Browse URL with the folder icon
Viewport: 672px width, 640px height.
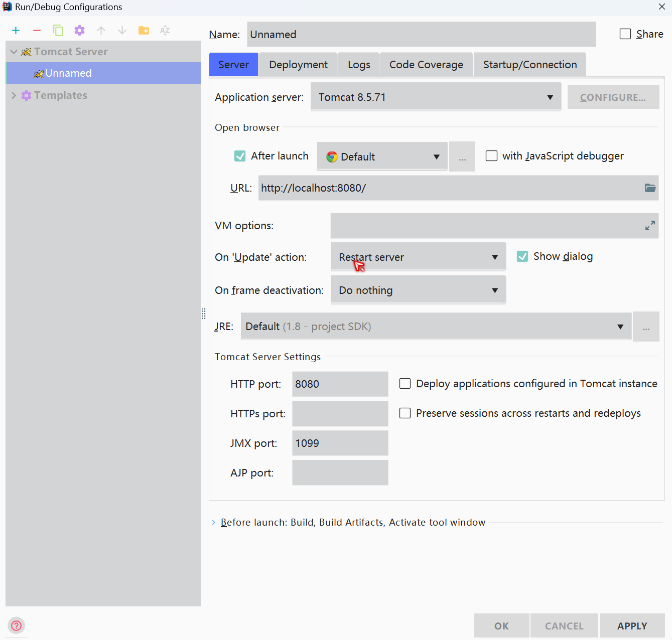tap(650, 188)
